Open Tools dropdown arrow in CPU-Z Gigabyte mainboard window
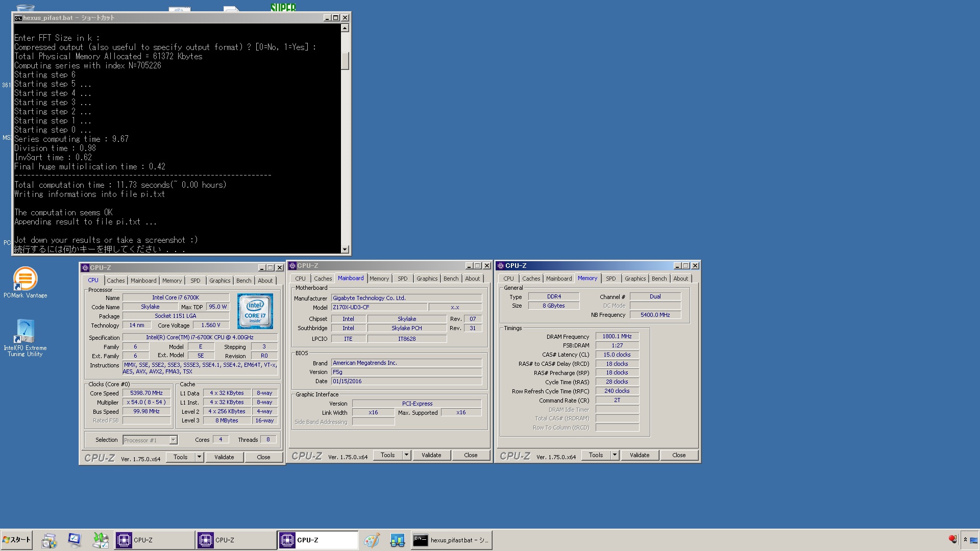The height and width of the screenshot is (551, 980). point(406,455)
